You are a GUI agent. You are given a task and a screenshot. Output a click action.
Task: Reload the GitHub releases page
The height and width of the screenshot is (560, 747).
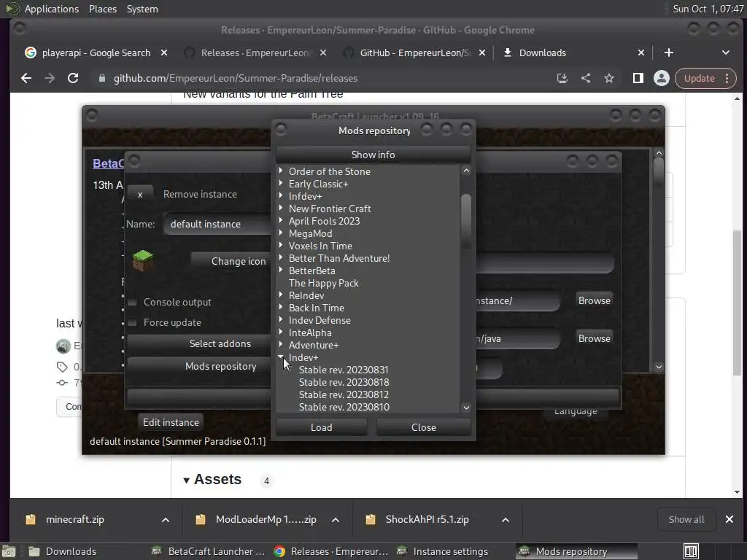pos(73,78)
